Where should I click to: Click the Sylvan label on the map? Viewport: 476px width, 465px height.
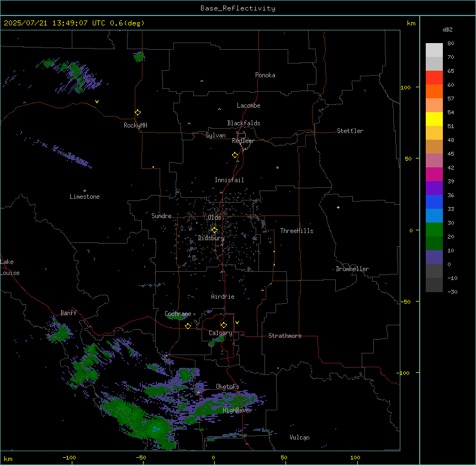215,135
